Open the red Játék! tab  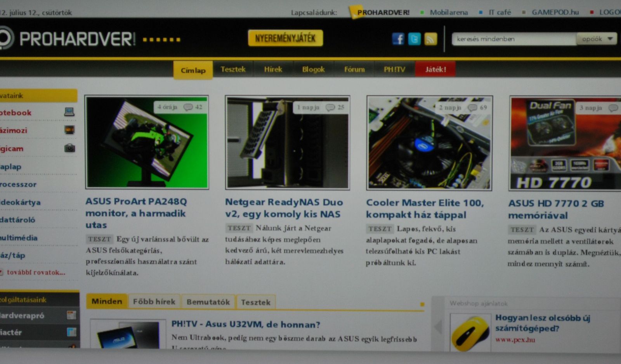[x=435, y=69]
